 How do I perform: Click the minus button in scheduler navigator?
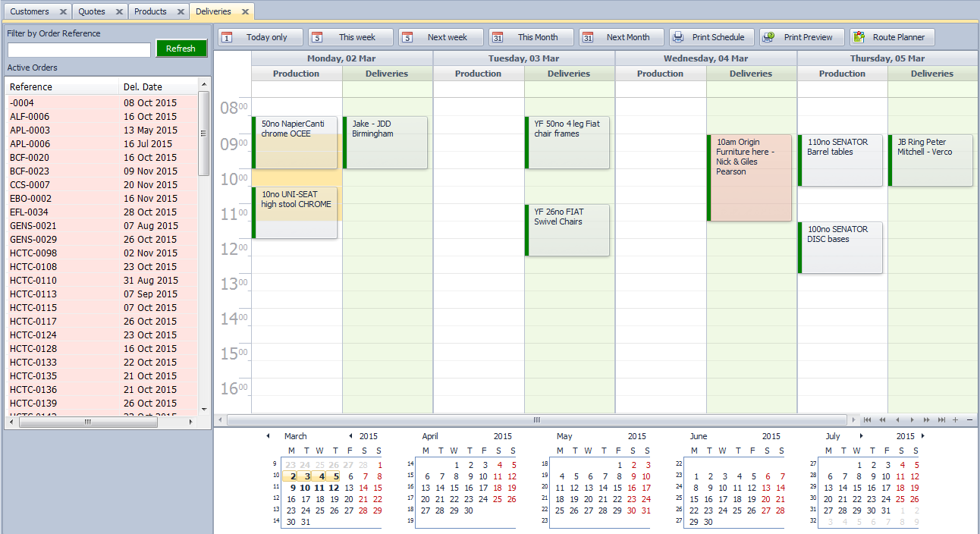coord(969,420)
